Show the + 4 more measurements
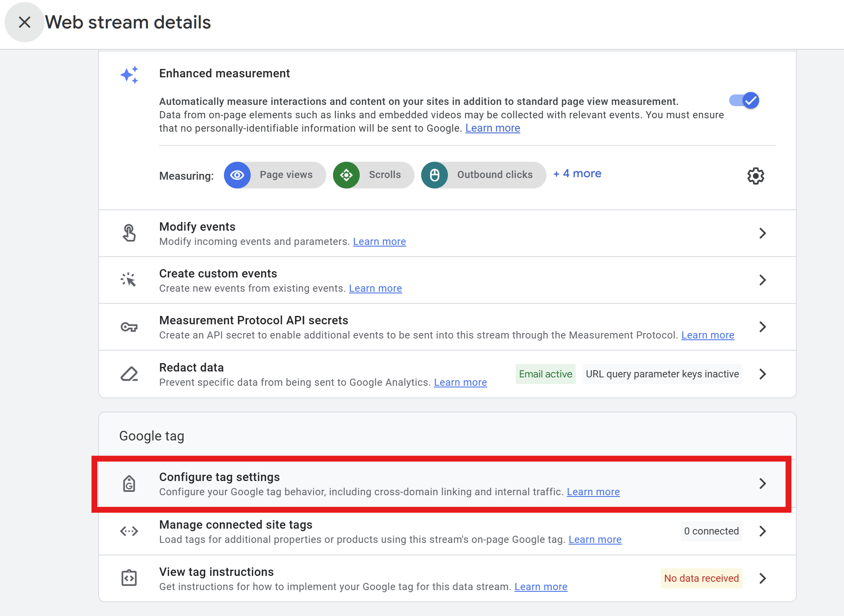This screenshot has width=844, height=616. [577, 174]
